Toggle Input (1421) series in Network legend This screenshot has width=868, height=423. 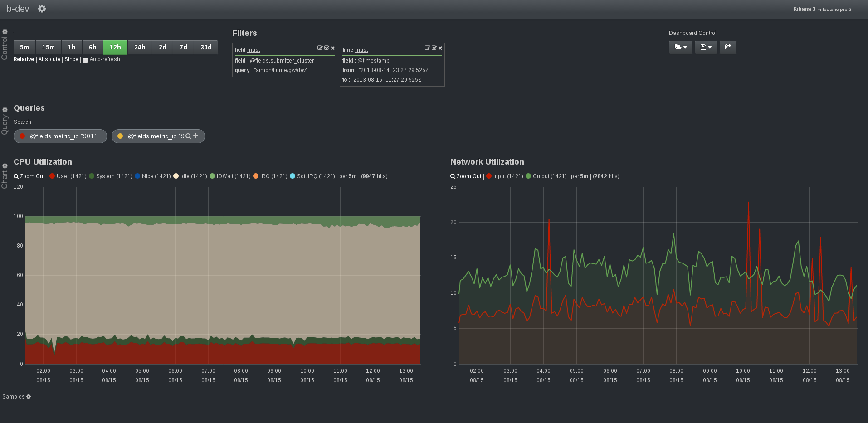point(505,176)
